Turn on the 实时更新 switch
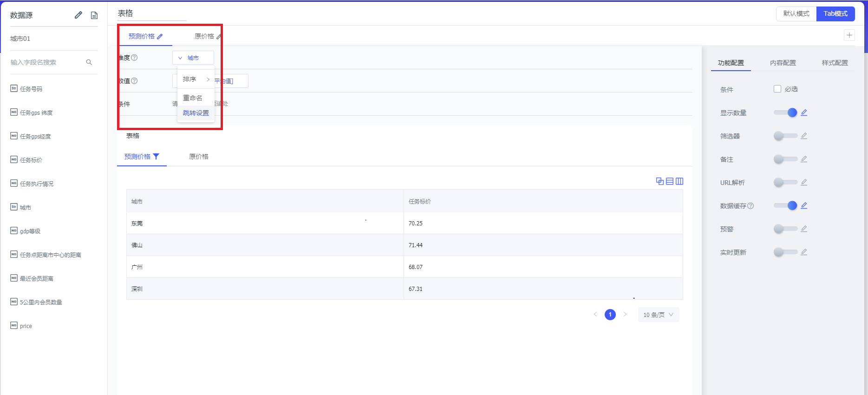 [785, 252]
